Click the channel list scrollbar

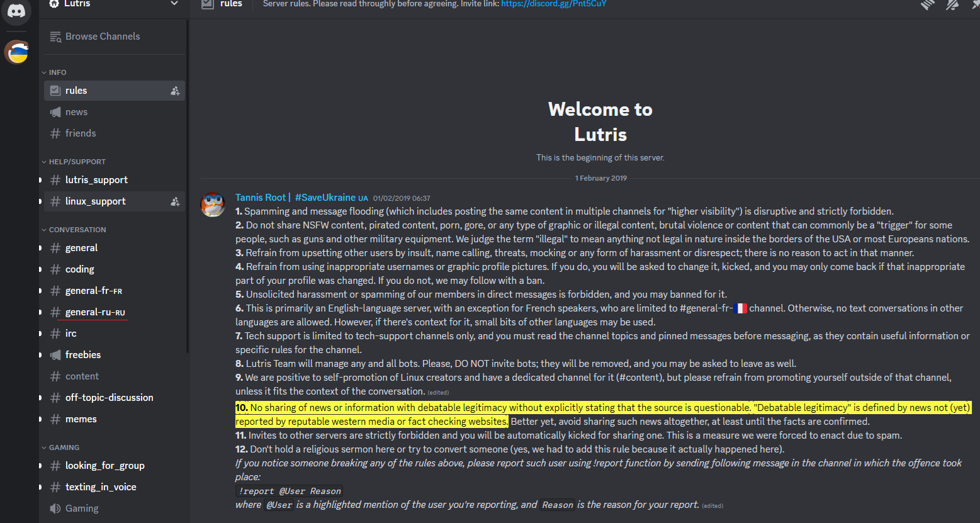[x=188, y=186]
